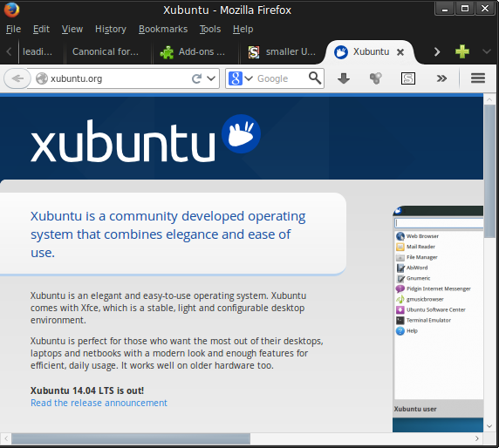Open the hamburger menu
This screenshot has height=448, width=499.
[x=478, y=78]
